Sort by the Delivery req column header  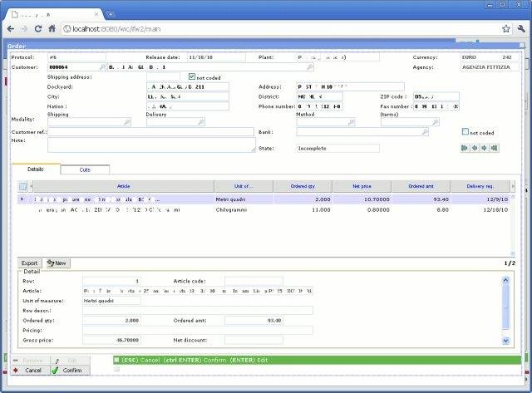coord(480,186)
